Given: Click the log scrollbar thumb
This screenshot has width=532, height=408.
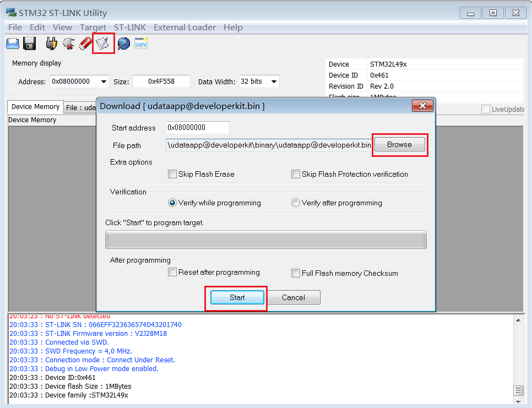Looking at the screenshot, I should pos(518,390).
